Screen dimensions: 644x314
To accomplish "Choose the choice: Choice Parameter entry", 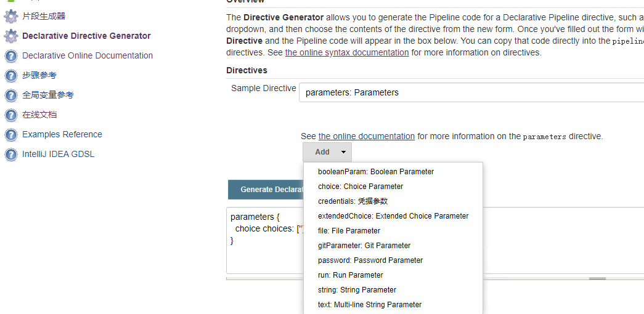I will [x=361, y=187].
